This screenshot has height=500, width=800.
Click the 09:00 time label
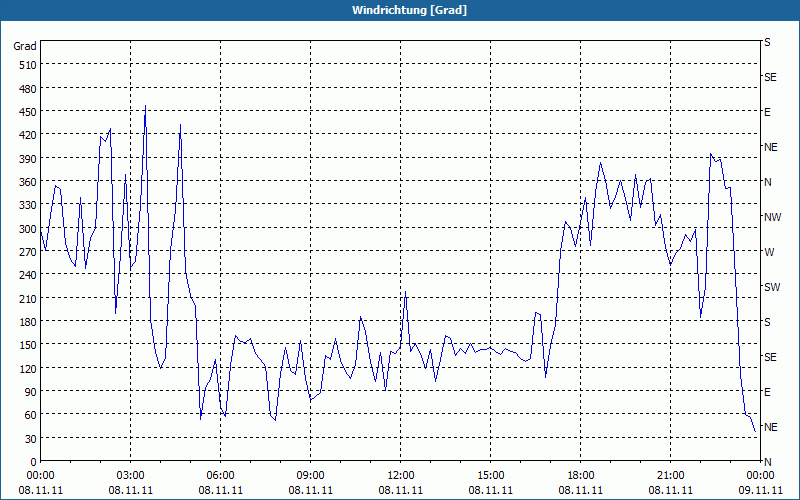[x=310, y=476]
